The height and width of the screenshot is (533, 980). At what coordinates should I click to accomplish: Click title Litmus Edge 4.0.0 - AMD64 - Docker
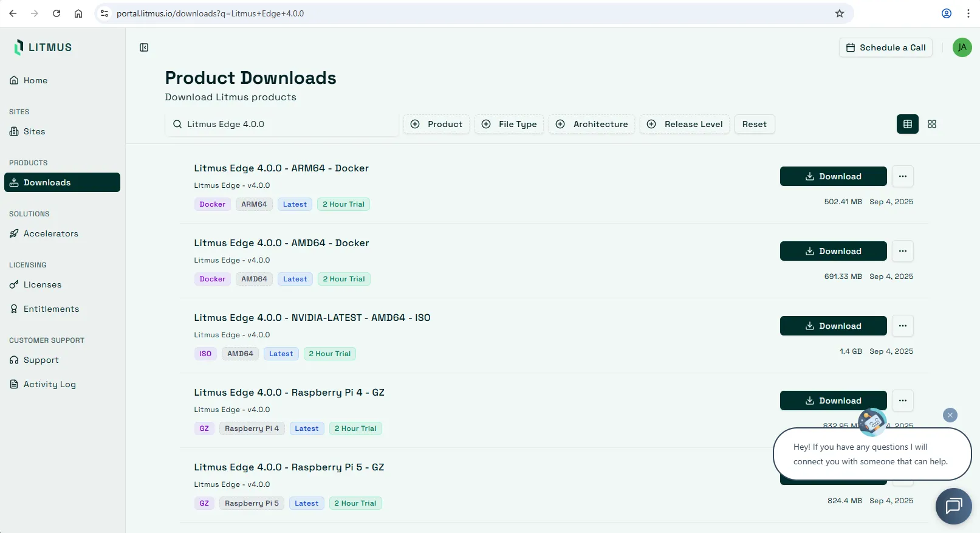coord(281,243)
